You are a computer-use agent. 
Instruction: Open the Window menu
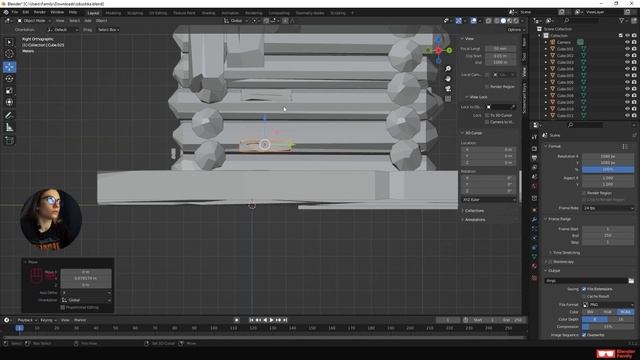click(57, 12)
